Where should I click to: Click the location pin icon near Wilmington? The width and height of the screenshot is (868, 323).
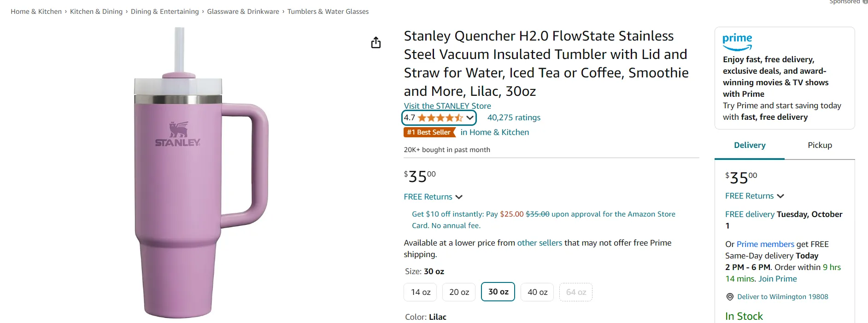[x=730, y=297]
